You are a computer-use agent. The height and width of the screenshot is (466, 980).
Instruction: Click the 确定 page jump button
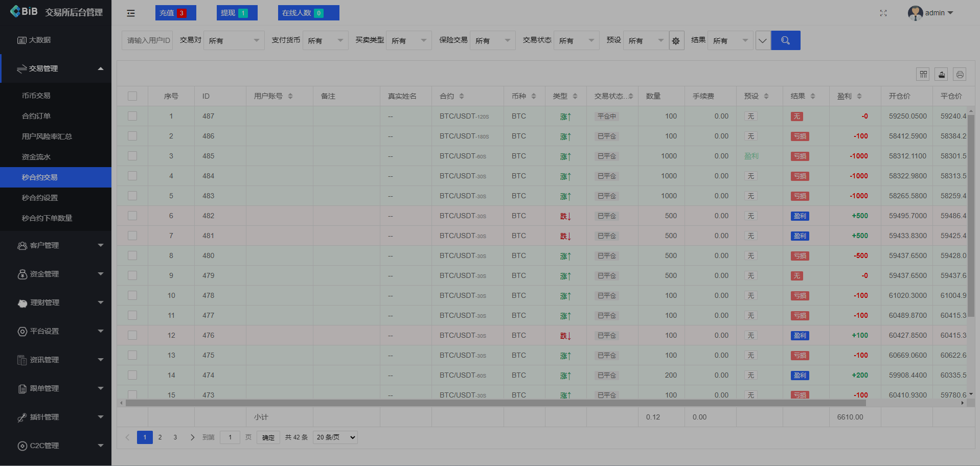coord(268,437)
